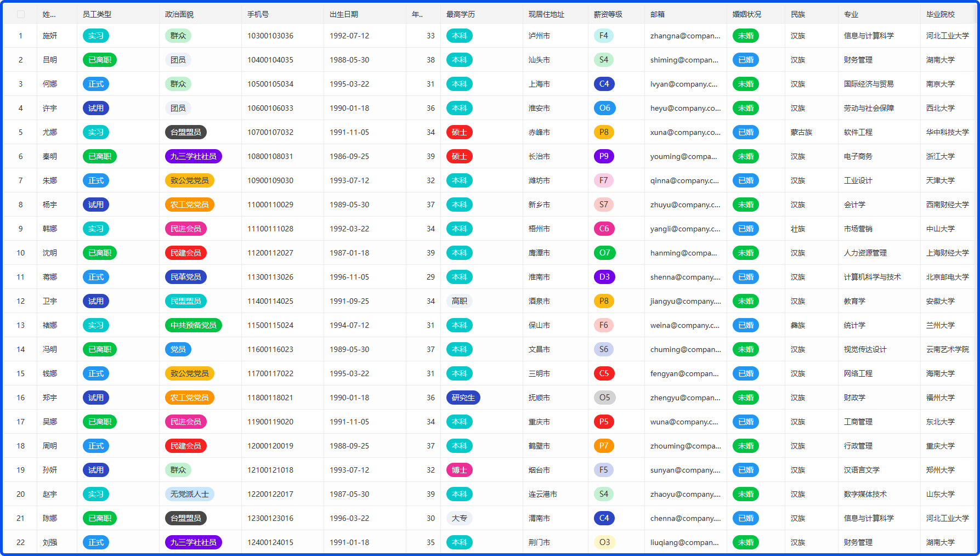Click the 员工类型 column header
980x556 pixels.
[97, 14]
